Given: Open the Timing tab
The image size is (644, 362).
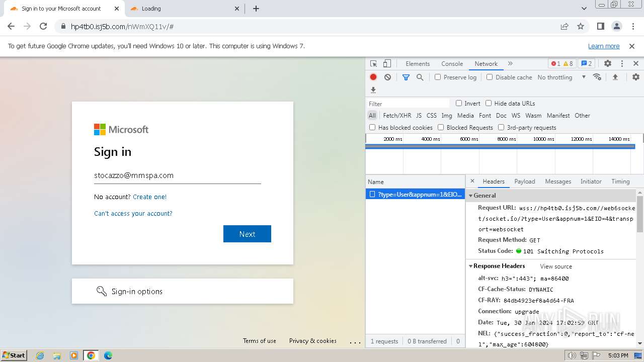Looking at the screenshot, I should 620,182.
